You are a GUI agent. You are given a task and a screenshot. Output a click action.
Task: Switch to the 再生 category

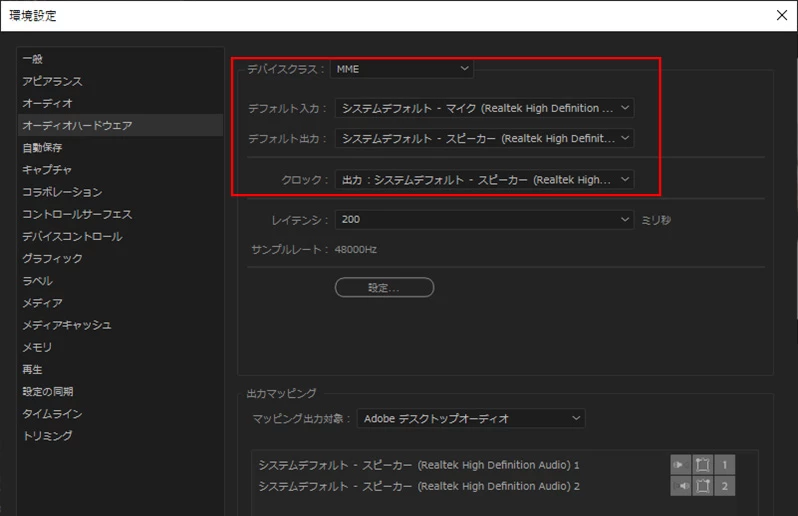(x=120, y=369)
